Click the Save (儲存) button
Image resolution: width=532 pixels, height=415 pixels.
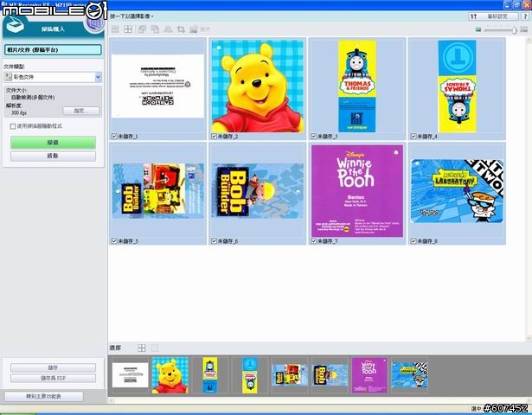53,367
